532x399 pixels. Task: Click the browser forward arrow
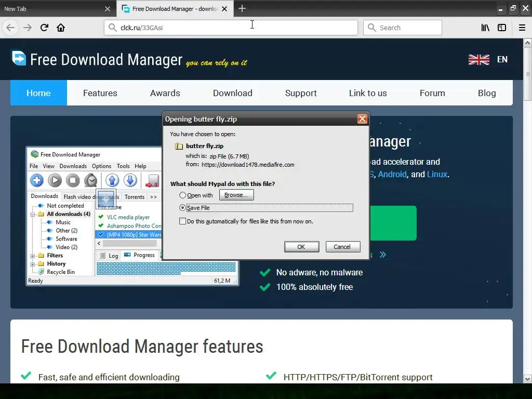[28, 28]
